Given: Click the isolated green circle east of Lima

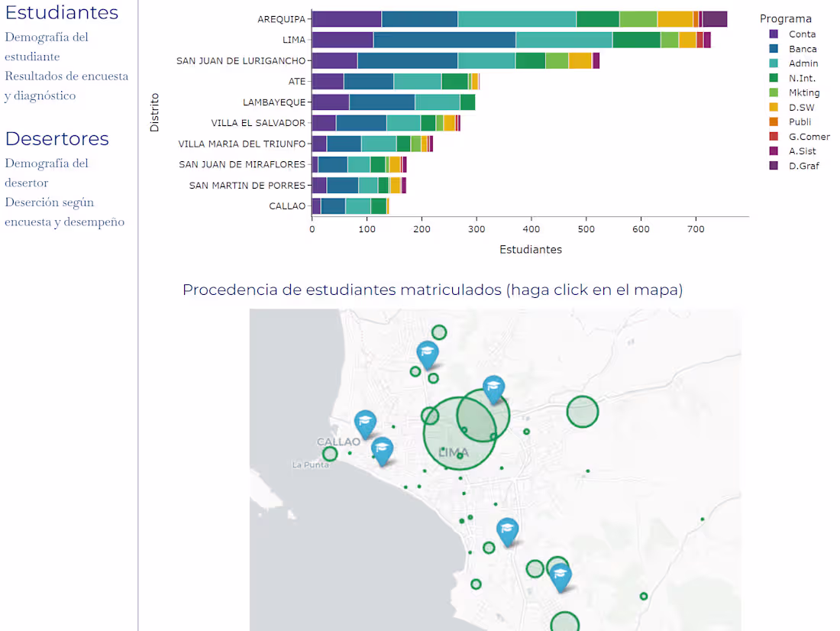Looking at the screenshot, I should click(583, 411).
